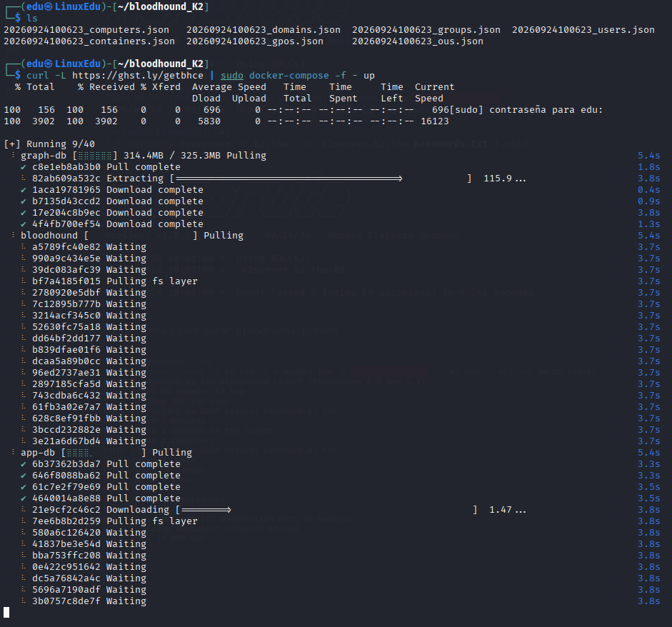Click the terminal cursor block on the last line
Screen dimensions: 672x627
[6, 613]
